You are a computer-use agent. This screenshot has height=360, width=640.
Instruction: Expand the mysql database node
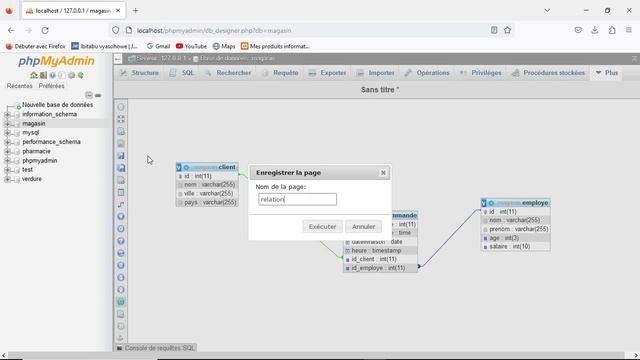7,133
